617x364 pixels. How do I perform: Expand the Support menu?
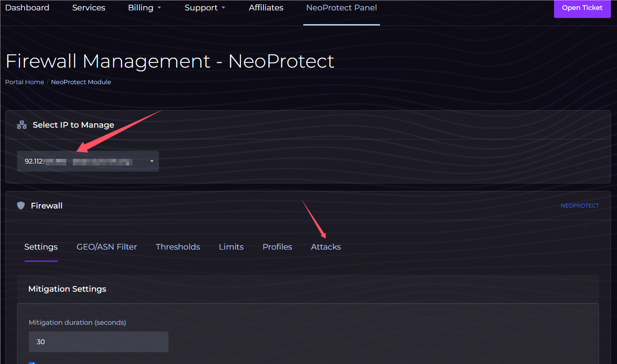point(205,8)
